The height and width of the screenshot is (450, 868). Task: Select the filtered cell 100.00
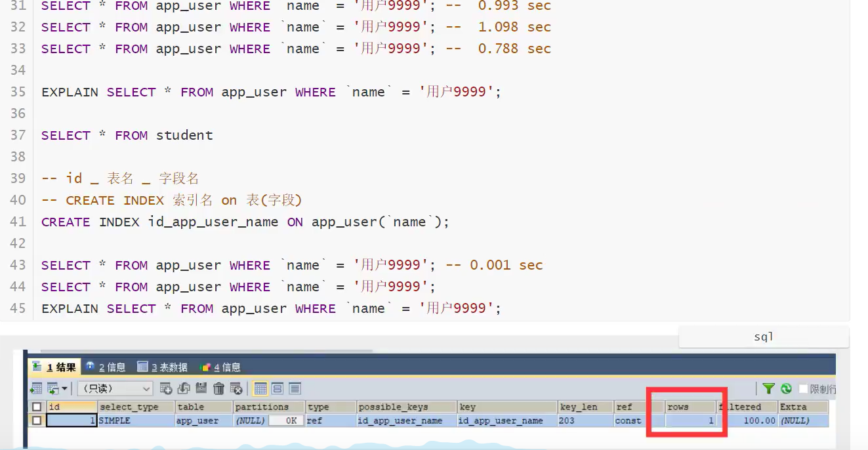coord(747,420)
